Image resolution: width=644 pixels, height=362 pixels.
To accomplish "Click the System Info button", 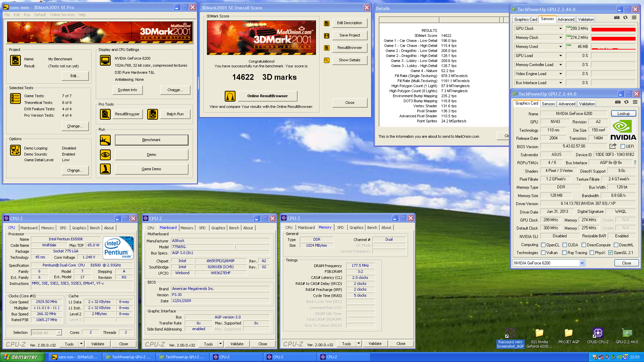I will tap(127, 90).
